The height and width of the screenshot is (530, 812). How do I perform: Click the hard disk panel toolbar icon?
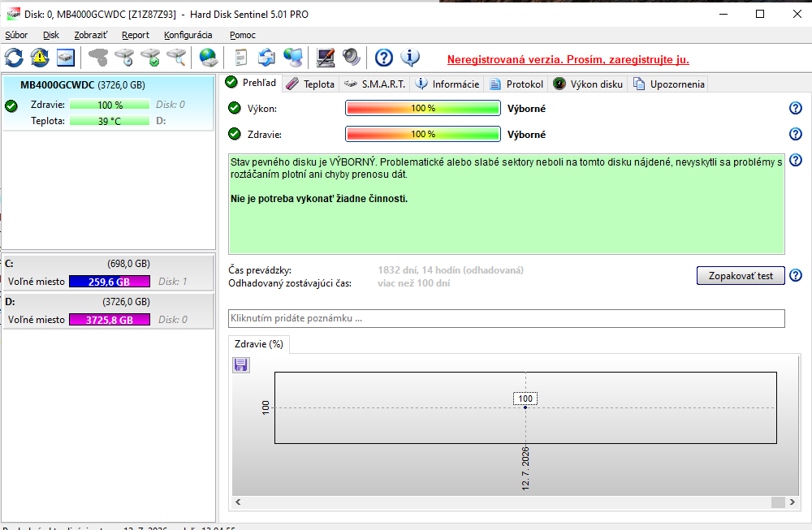point(66,58)
